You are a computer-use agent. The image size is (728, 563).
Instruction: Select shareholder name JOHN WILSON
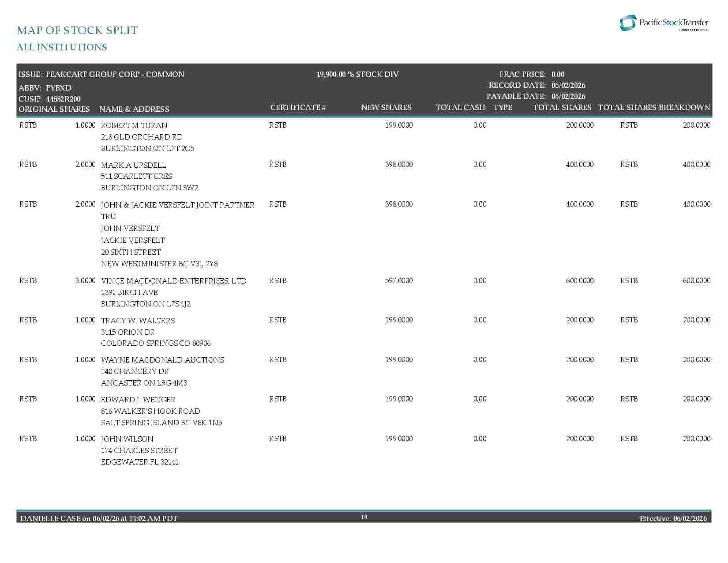[128, 439]
